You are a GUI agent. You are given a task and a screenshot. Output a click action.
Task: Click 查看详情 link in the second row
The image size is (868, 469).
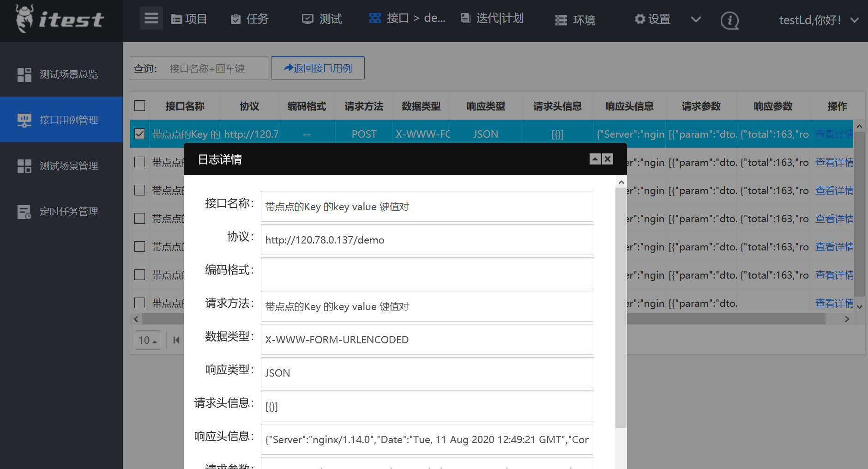[834, 162]
